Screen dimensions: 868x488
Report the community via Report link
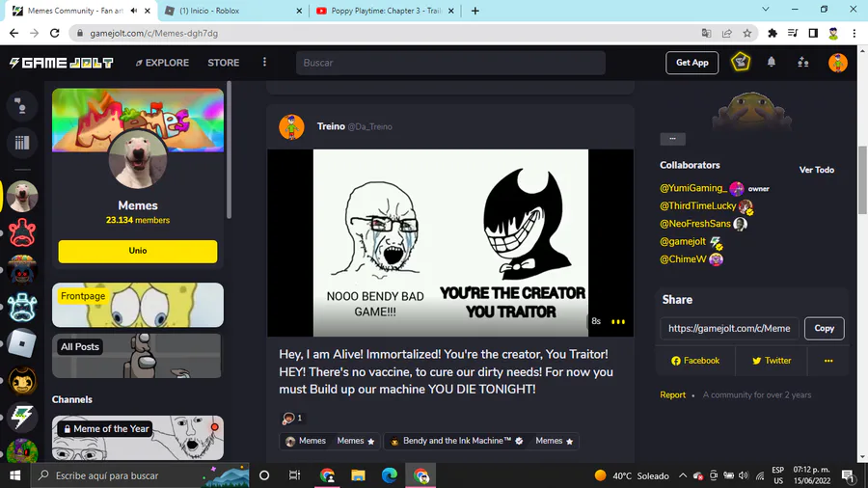pyautogui.click(x=672, y=395)
